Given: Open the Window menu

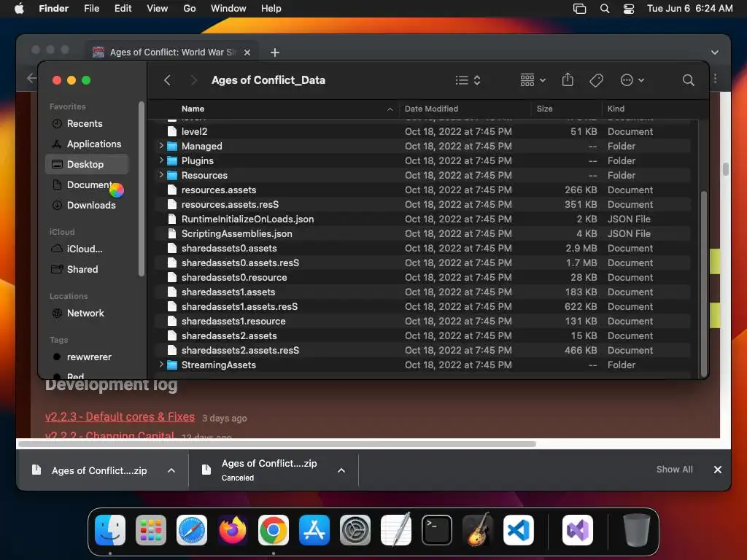Looking at the screenshot, I should 228,9.
